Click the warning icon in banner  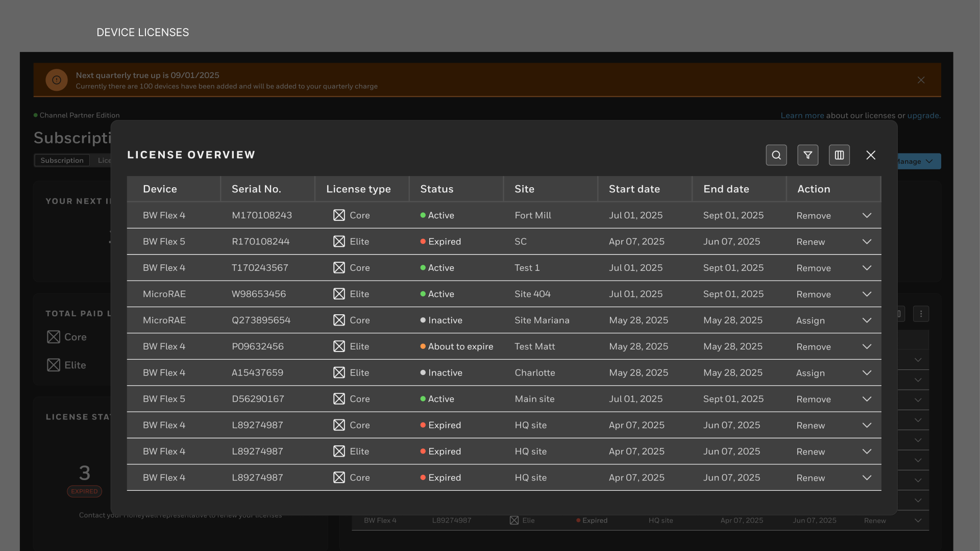tap(57, 80)
